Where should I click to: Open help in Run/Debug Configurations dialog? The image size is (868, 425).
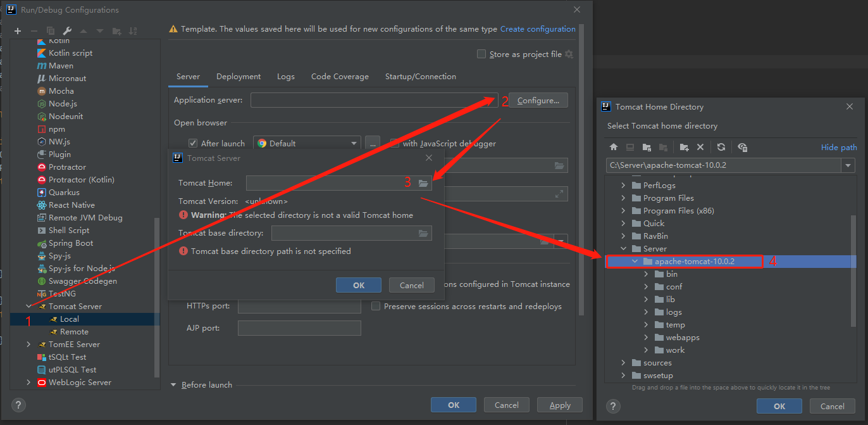[x=18, y=405]
